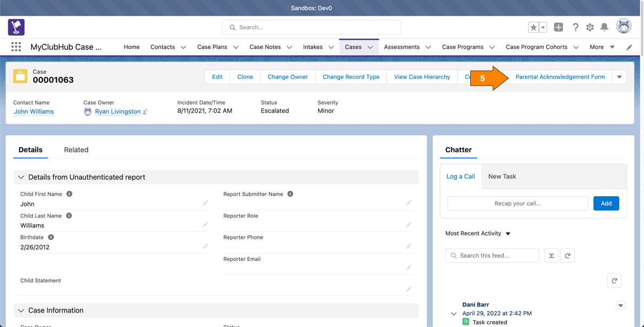Click the Help question mark icon
Image resolution: width=644 pixels, height=327 pixels.
point(575,27)
